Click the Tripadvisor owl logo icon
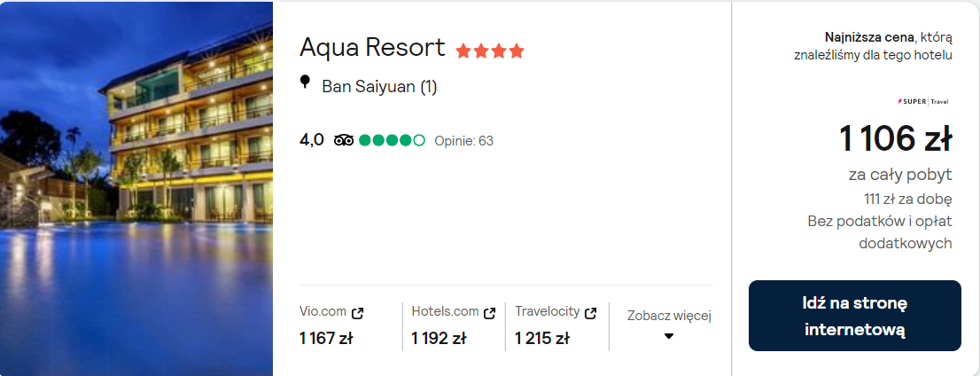The height and width of the screenshot is (376, 980). coord(344,140)
